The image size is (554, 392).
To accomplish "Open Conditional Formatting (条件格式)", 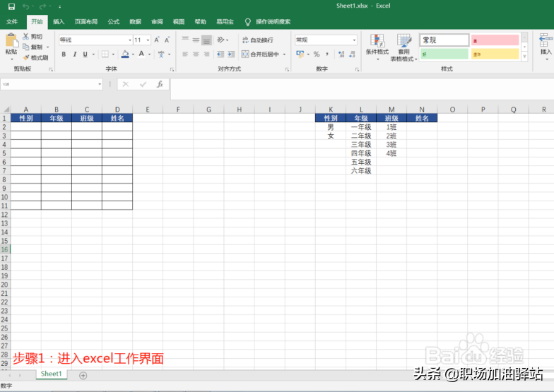I will click(377, 47).
